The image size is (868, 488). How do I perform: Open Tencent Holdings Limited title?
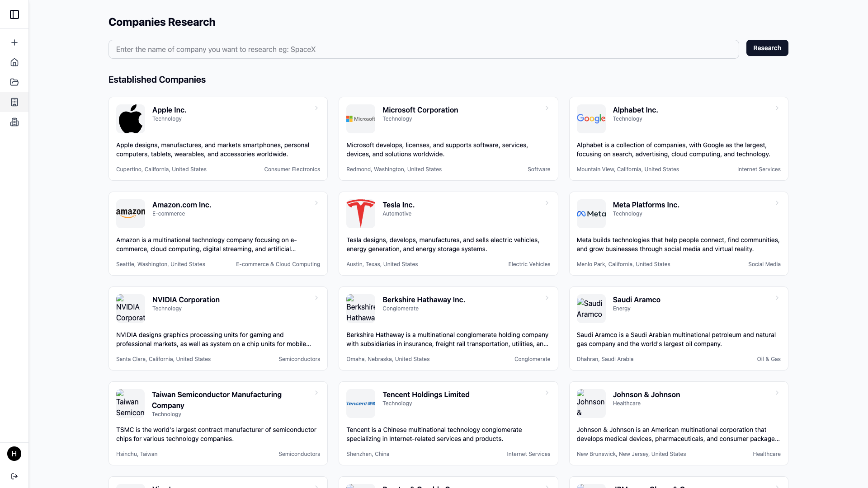(426, 394)
